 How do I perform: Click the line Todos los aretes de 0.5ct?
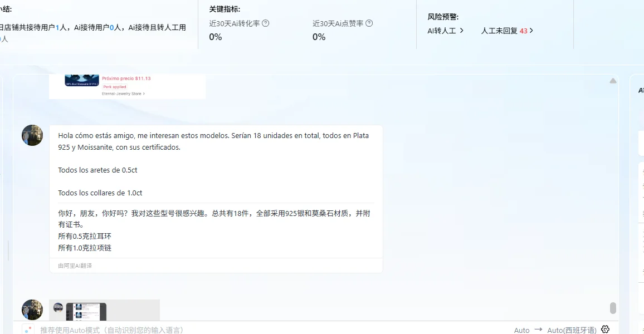97,170
